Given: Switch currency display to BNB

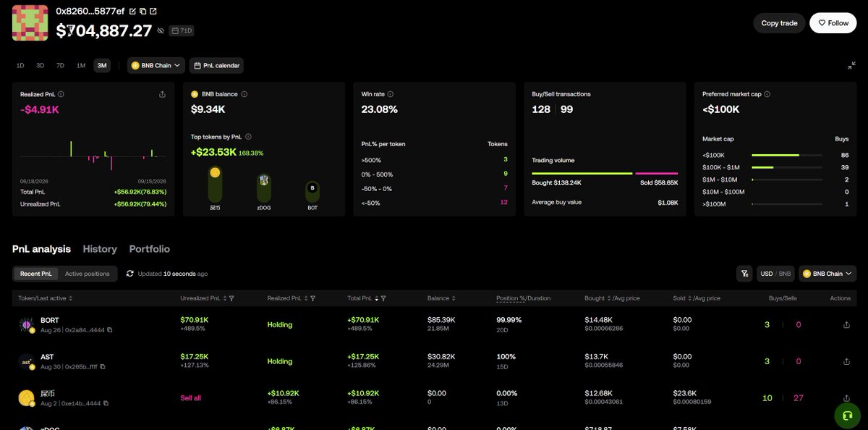Looking at the screenshot, I should point(784,274).
